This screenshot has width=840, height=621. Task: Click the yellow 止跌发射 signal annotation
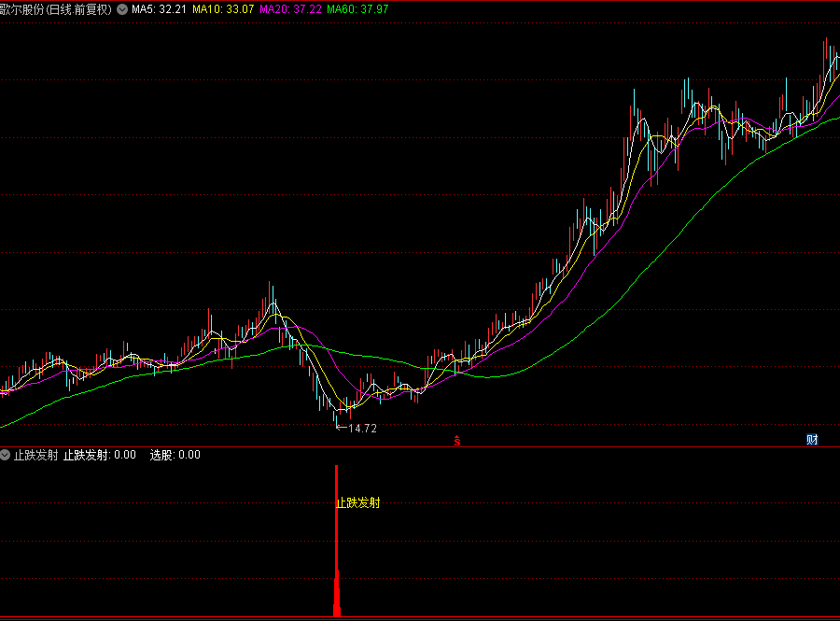tap(357, 502)
